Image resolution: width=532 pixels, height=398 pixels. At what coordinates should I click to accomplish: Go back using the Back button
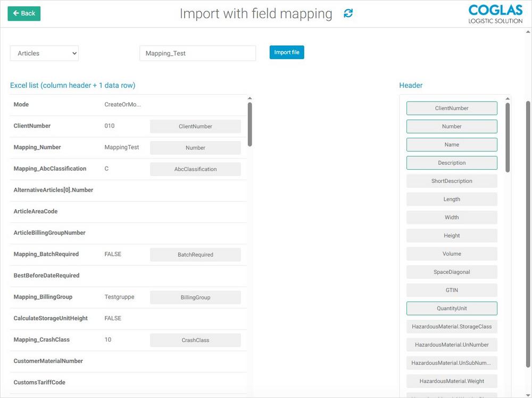coord(24,13)
